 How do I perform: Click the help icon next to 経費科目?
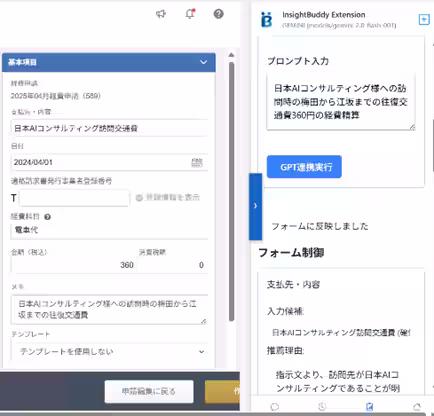click(47, 217)
